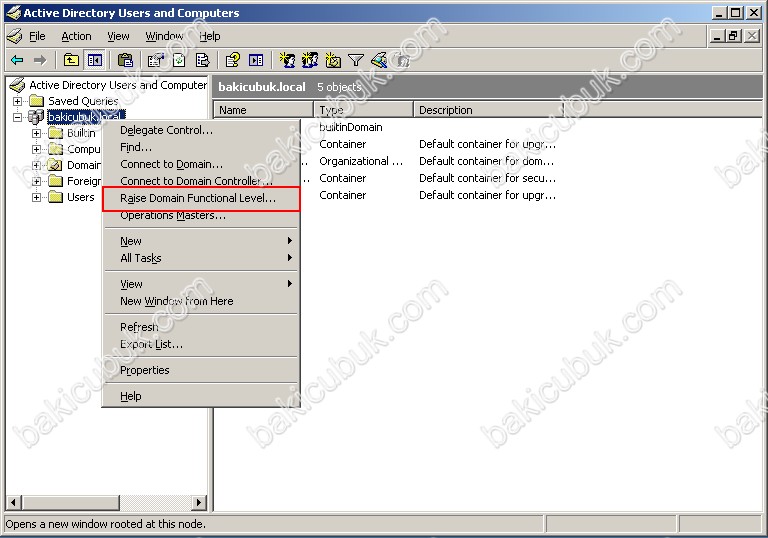Image resolution: width=768 pixels, height=538 pixels.
Task: Create a new user toolbar icon
Action: point(287,60)
